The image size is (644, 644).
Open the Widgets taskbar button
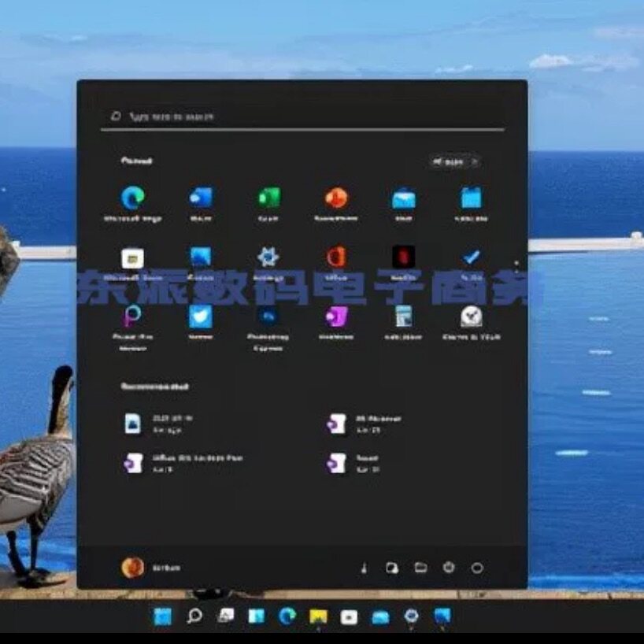(x=257, y=616)
